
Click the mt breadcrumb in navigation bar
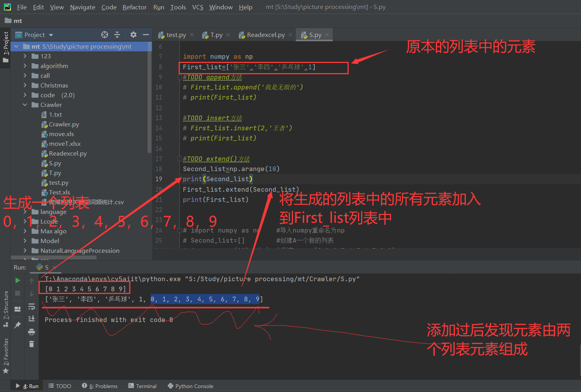tap(14, 21)
